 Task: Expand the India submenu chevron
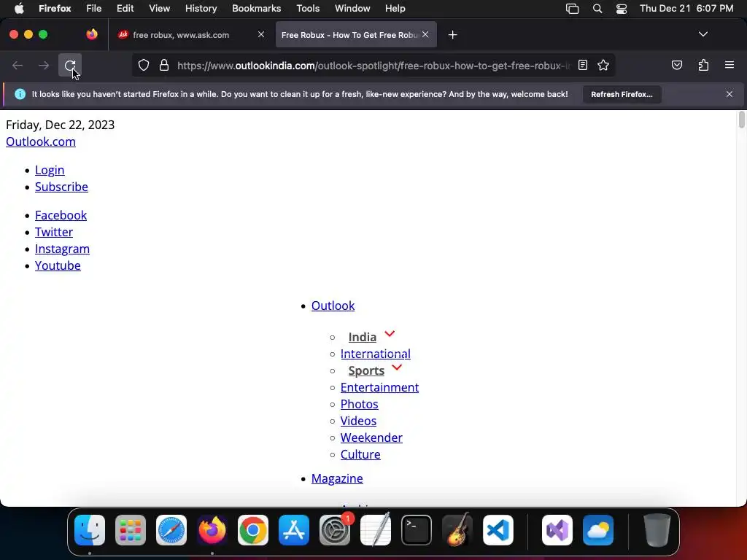(390, 334)
